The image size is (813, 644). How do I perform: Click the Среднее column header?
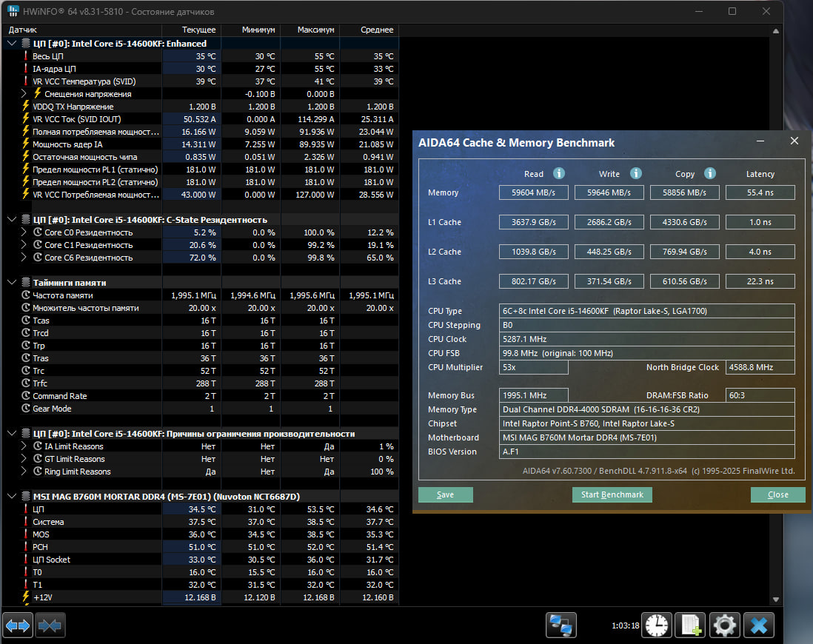click(369, 30)
